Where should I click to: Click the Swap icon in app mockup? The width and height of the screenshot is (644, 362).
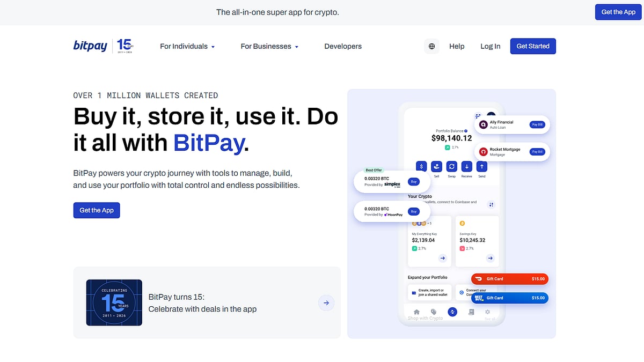(452, 167)
